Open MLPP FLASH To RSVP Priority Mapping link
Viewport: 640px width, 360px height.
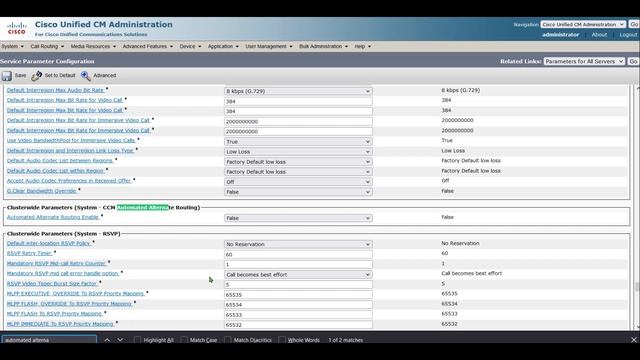point(54,313)
